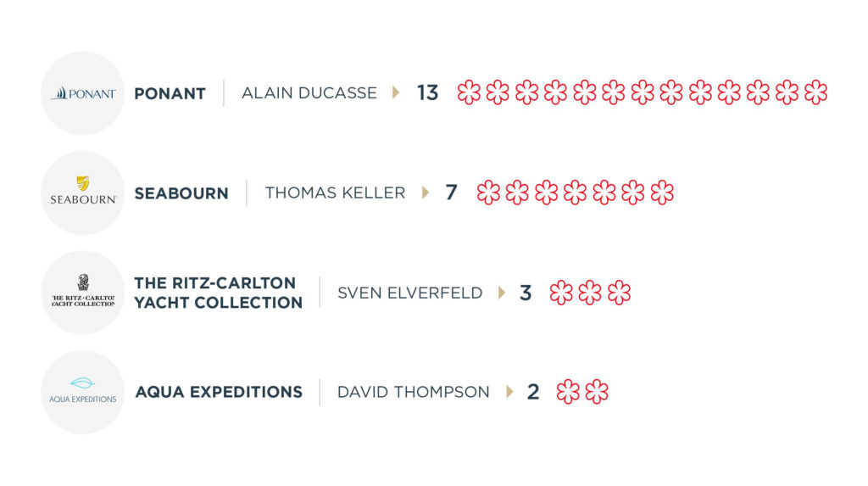This screenshot has height=486, width=868.
Task: Click the star count number 13
Action: point(427,92)
